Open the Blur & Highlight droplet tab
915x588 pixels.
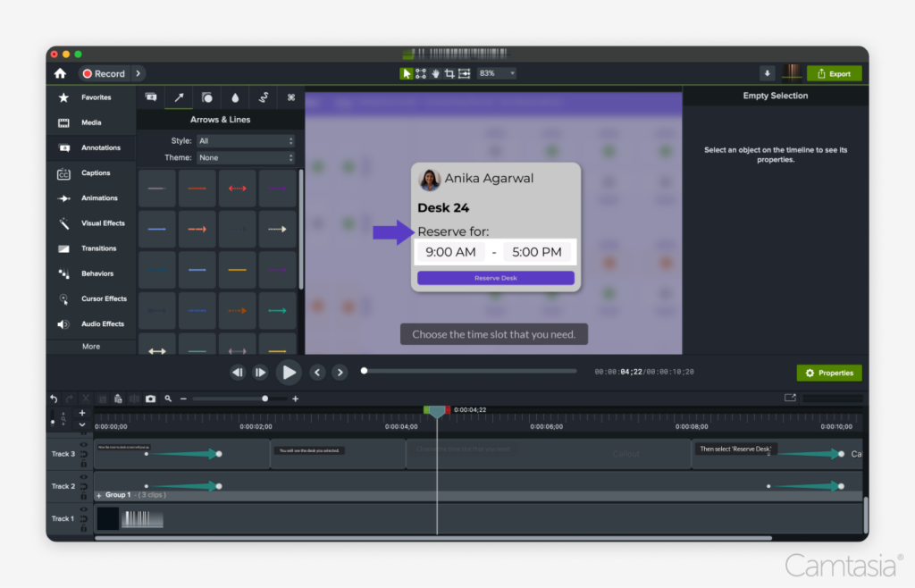(x=235, y=97)
